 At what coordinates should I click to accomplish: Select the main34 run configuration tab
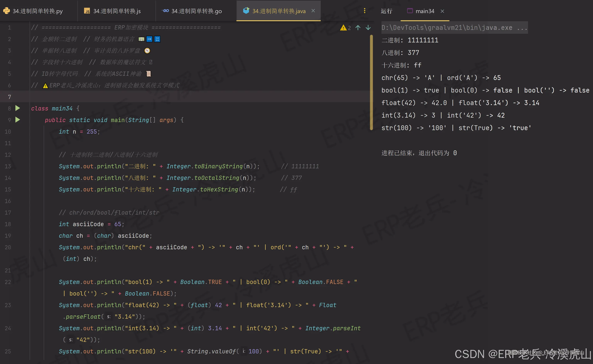tap(425, 11)
